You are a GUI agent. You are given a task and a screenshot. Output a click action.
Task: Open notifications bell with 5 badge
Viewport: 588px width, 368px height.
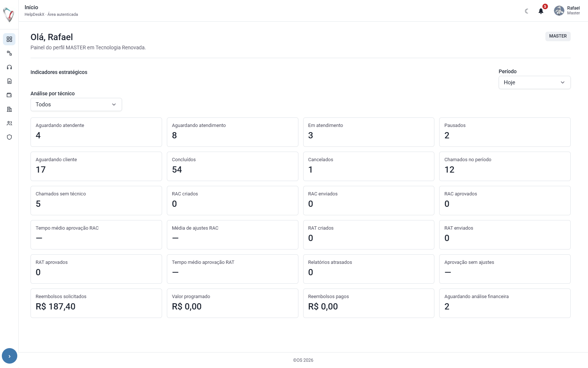[x=541, y=11]
